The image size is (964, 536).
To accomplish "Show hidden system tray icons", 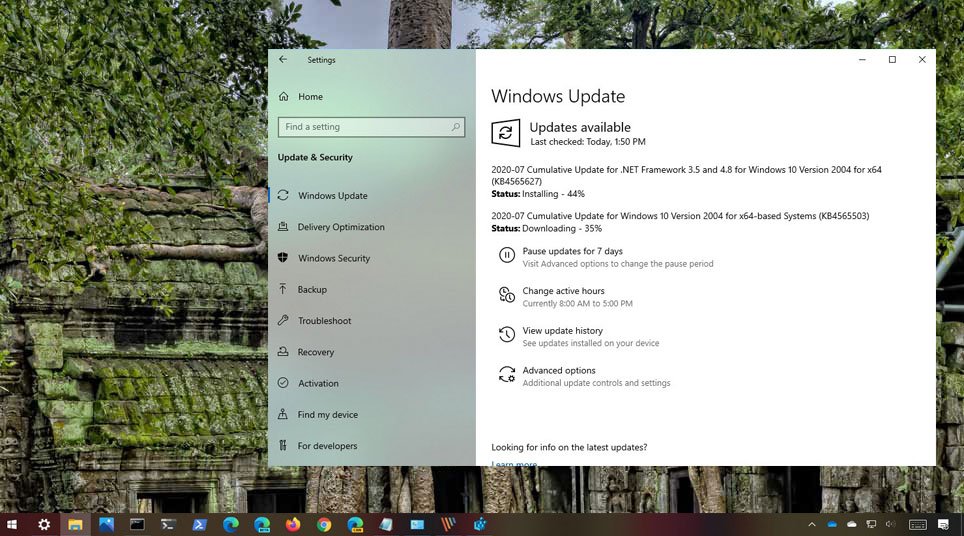I will pyautogui.click(x=811, y=524).
